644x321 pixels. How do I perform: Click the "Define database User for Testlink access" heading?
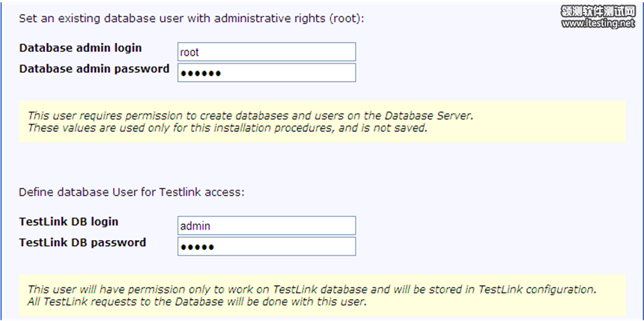pyautogui.click(x=132, y=192)
